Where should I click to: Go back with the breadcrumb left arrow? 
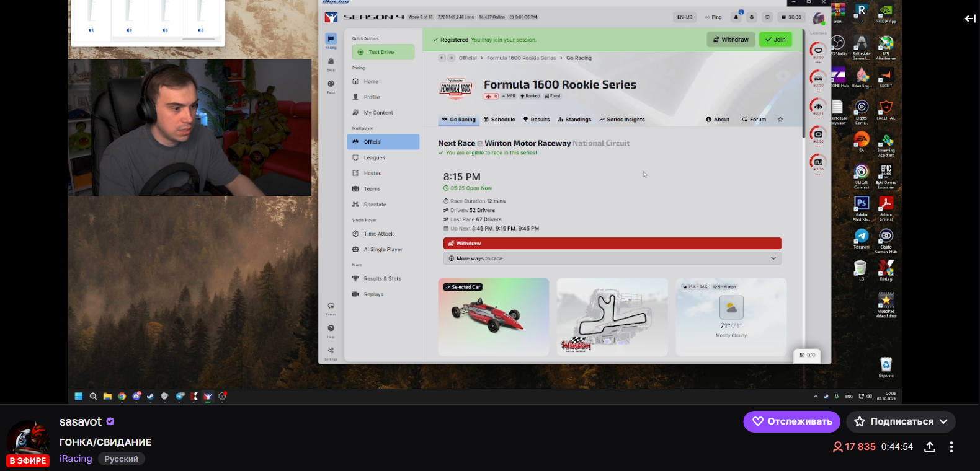pos(442,58)
